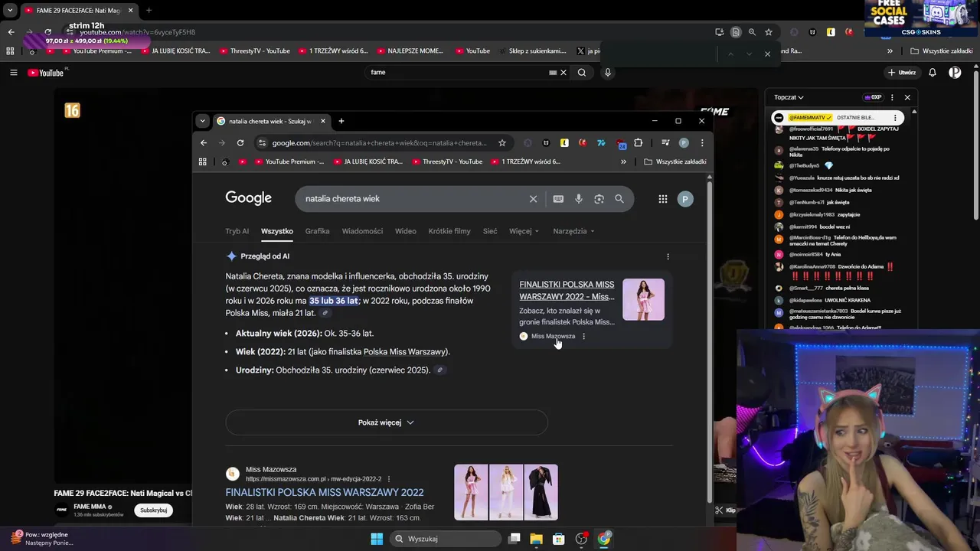Expand the Narzędzia tools dropdown
Screen dimensions: 980x551
[x=574, y=231]
